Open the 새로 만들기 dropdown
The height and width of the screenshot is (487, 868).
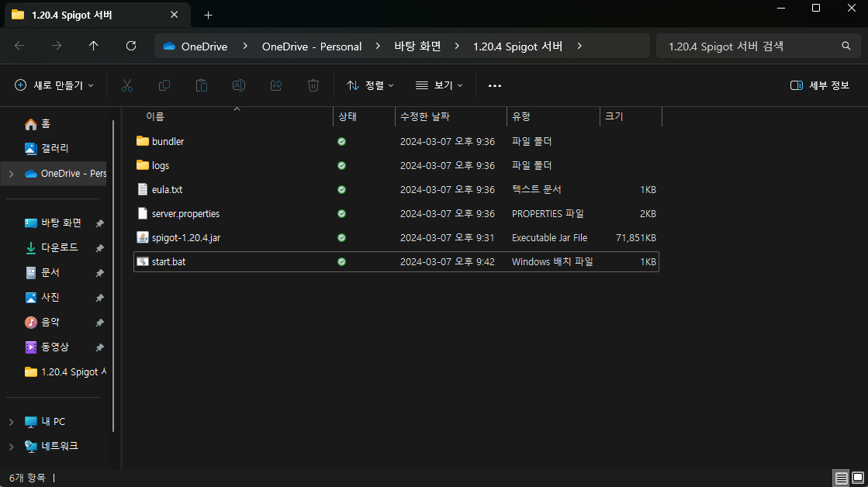click(x=54, y=85)
